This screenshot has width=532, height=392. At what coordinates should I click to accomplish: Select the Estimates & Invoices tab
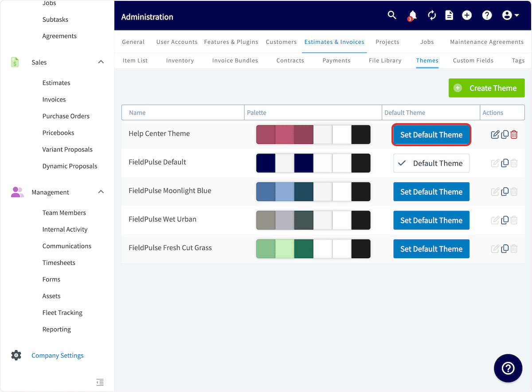334,42
